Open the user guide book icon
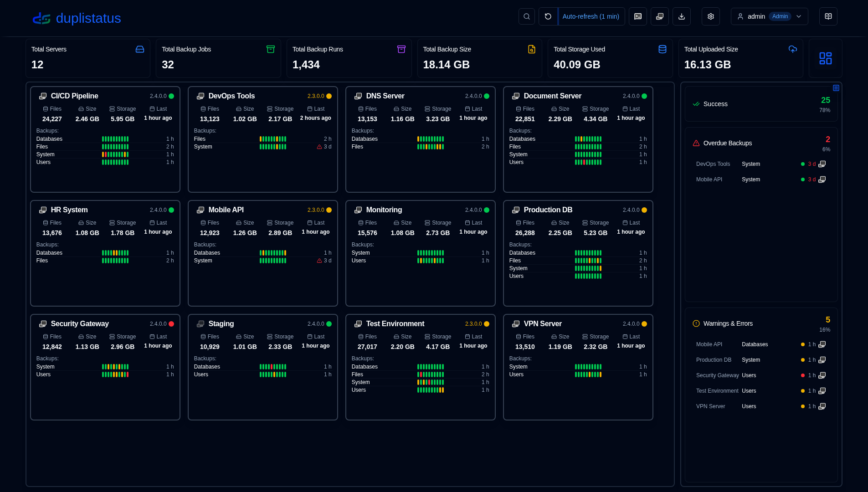 [828, 16]
